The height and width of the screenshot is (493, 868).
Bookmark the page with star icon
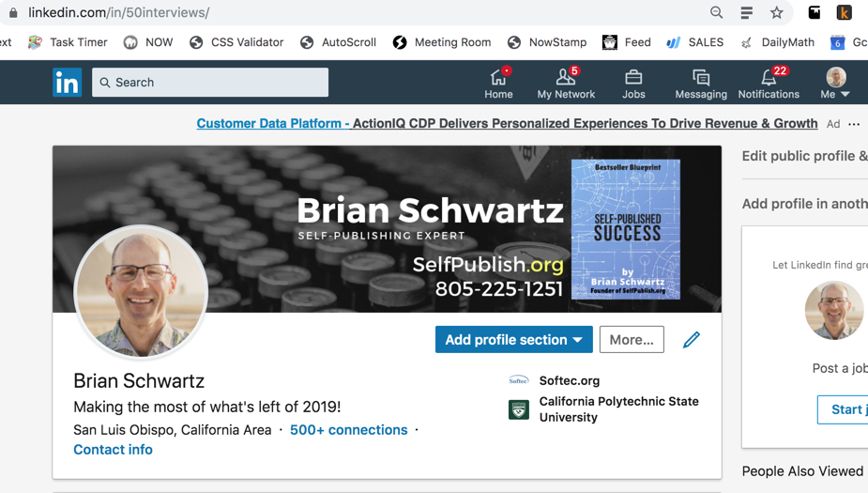777,12
